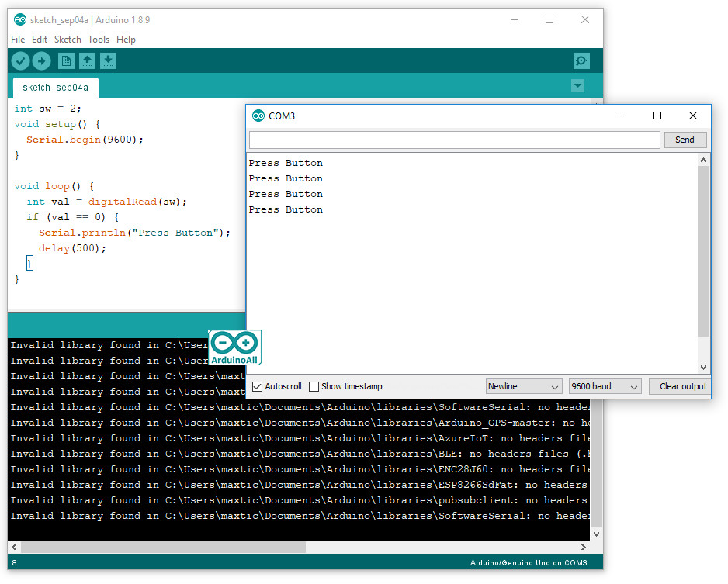Open Serial Monitor magnifier icon

pos(581,60)
